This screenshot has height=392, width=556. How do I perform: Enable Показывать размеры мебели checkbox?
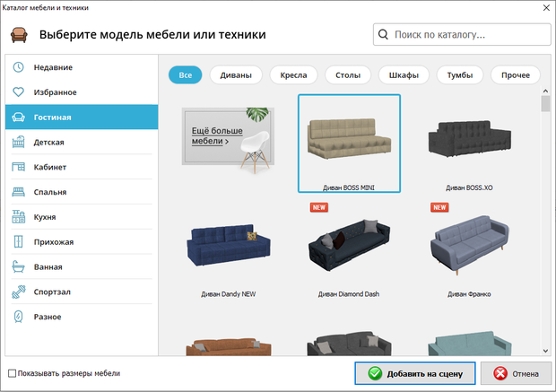(x=12, y=373)
